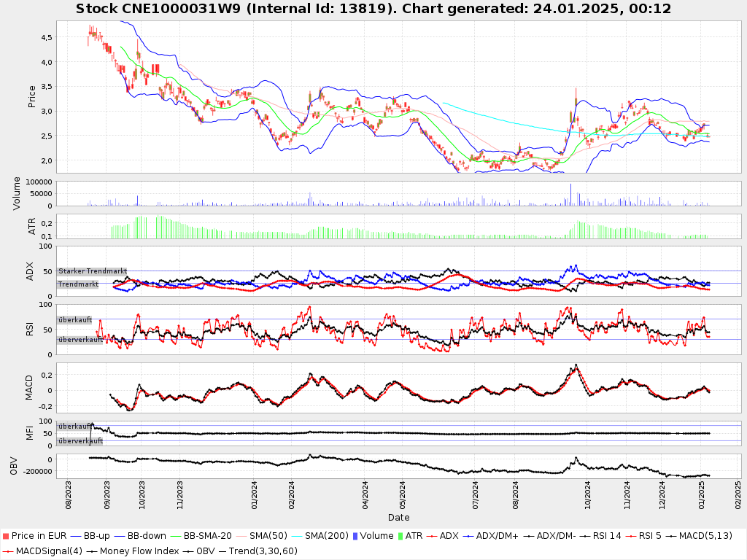Click the "01/2024" date tick
Screen dimensions: 747x560
coord(254,495)
